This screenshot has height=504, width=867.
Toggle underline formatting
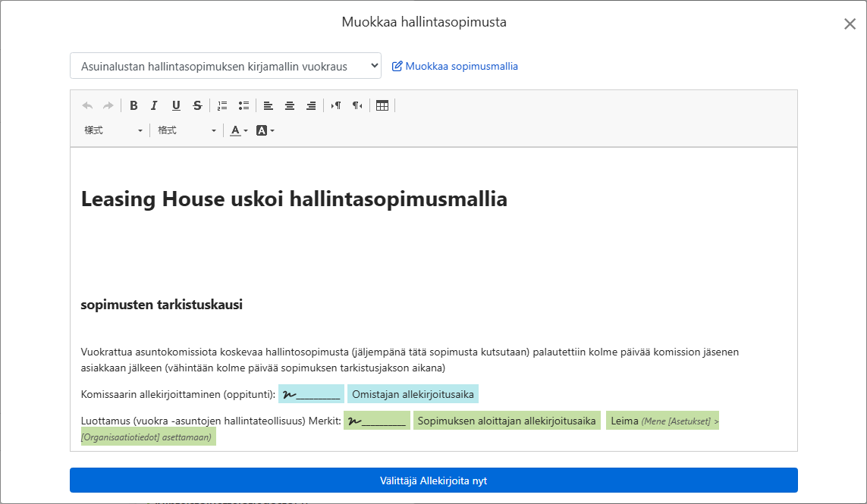click(x=176, y=105)
